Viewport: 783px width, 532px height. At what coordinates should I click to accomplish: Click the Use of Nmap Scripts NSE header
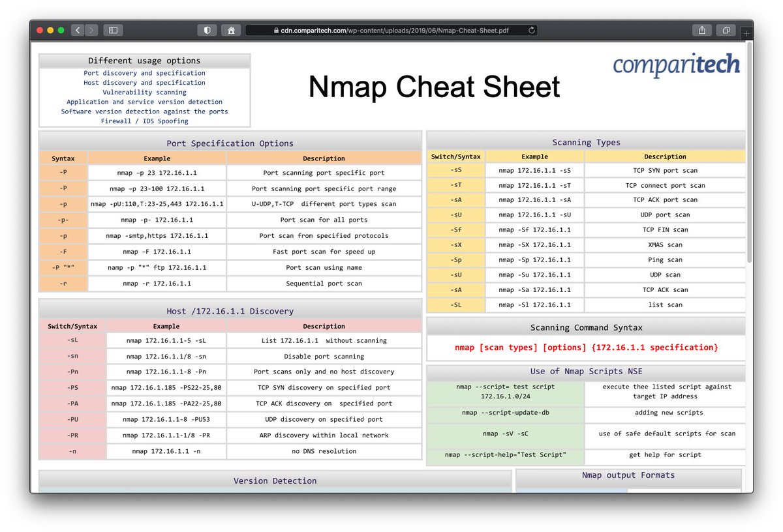coord(586,372)
